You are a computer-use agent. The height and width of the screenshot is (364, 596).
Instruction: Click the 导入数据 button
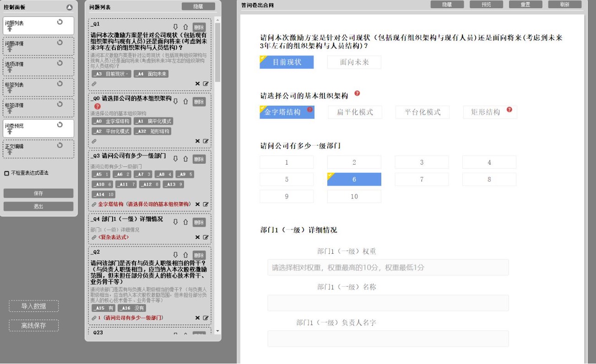click(34, 306)
